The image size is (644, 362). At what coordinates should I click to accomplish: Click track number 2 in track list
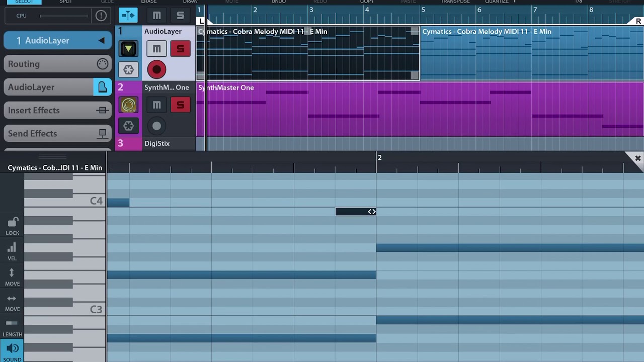120,87
